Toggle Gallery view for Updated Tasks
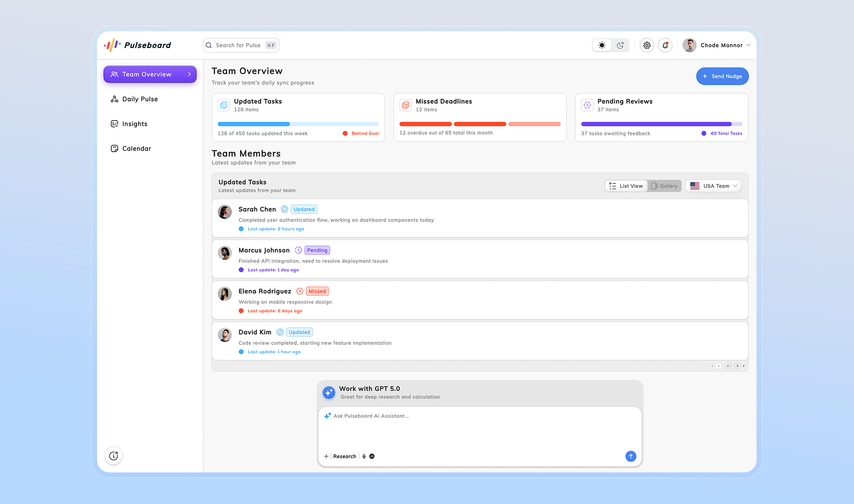Viewport: 854px width, 504px height. click(665, 185)
